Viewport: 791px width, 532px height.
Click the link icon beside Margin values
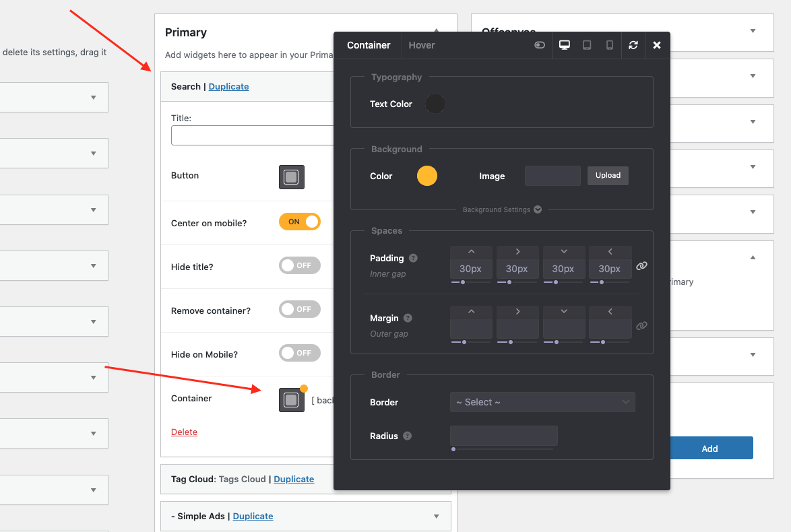(x=641, y=326)
